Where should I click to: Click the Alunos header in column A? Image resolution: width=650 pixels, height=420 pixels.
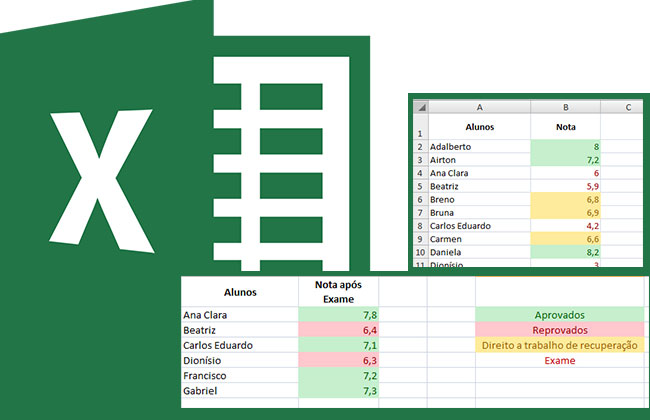pos(479,127)
